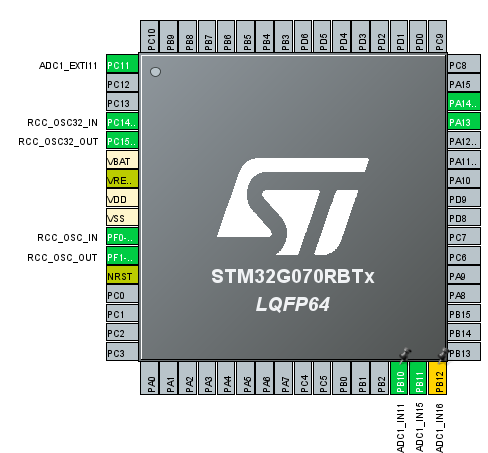Viewport: 488px width, 453px height.
Task: Click pin PB14
Action: (464, 333)
